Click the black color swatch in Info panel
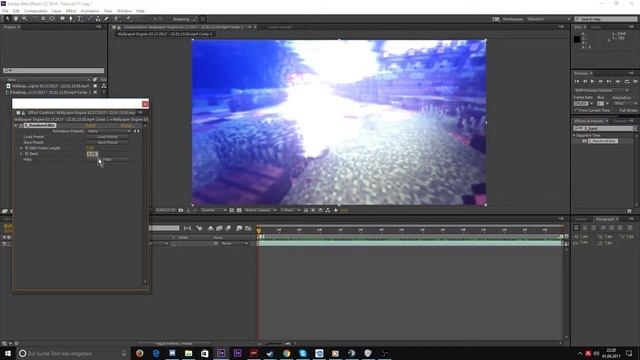 click(577, 39)
